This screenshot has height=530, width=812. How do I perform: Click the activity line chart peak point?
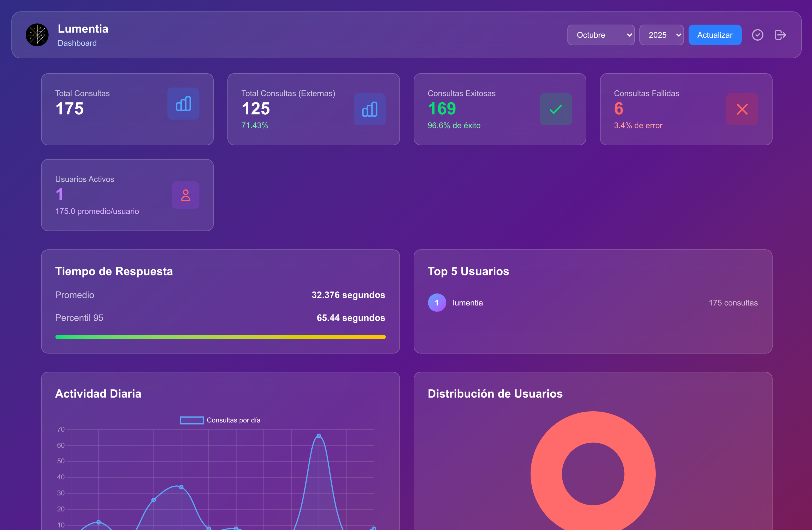click(319, 436)
